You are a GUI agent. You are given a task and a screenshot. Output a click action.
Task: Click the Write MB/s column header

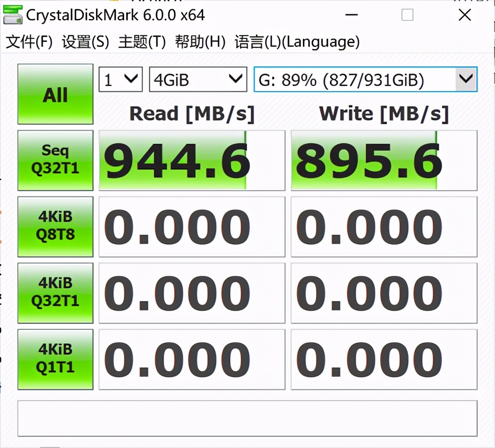pos(385,114)
